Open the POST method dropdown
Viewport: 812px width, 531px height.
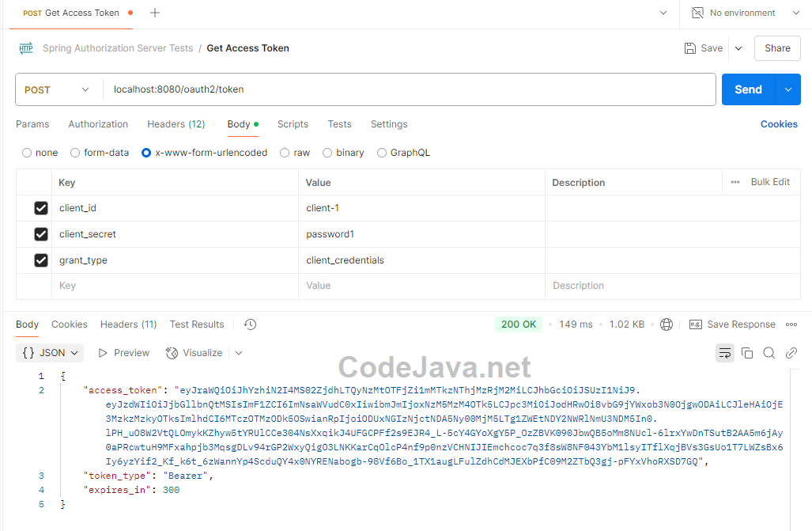56,89
